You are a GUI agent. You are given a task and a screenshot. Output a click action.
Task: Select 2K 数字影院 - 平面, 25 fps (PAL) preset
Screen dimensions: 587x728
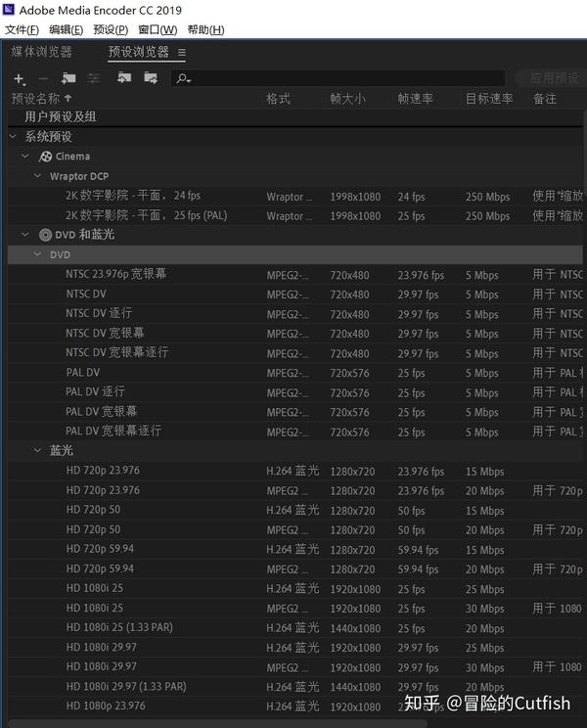[x=295, y=215]
